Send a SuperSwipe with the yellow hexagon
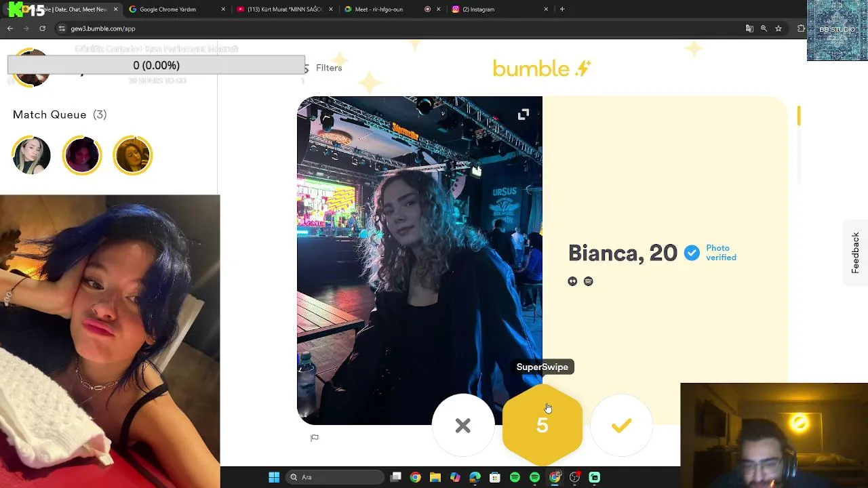 [x=542, y=425]
